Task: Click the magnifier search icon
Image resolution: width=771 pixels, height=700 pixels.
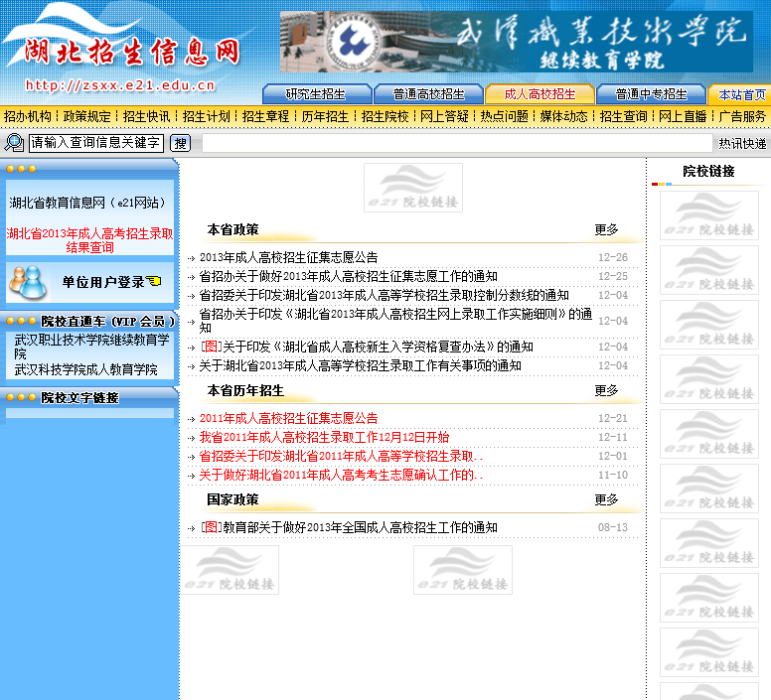Action: (x=14, y=142)
